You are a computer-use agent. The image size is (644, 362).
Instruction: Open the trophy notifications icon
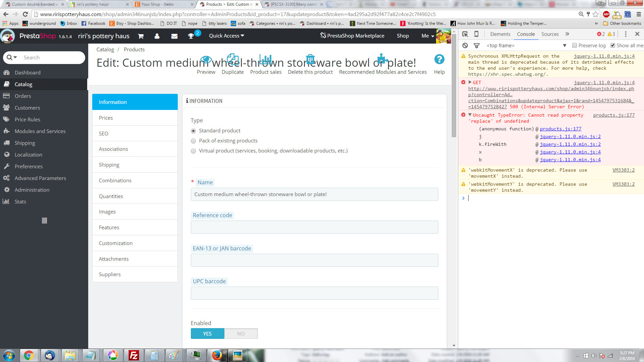191,36
